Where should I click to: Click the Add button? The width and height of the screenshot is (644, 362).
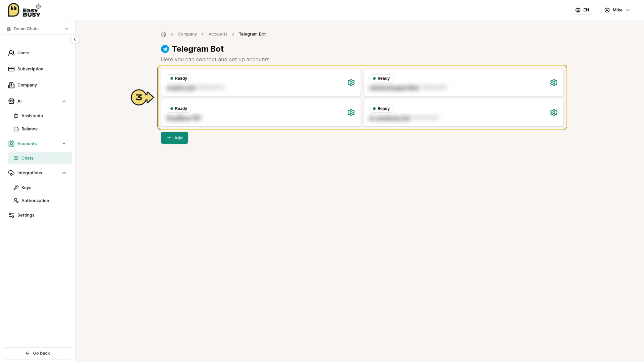click(174, 138)
